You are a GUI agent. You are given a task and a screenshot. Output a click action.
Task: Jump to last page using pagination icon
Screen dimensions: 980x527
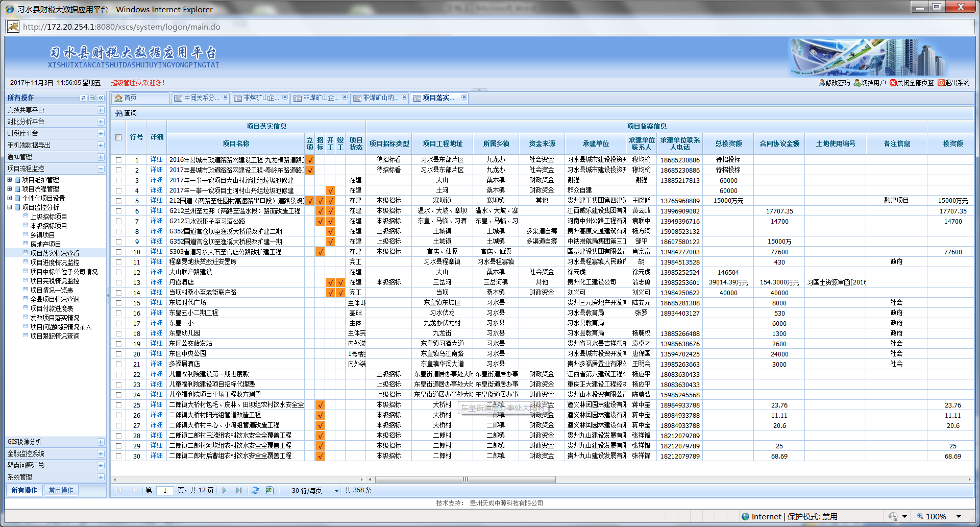tap(238, 490)
